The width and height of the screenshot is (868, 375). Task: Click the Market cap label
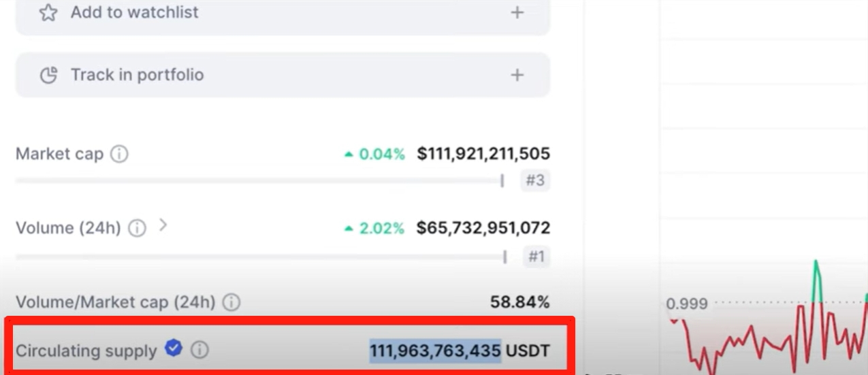click(60, 154)
